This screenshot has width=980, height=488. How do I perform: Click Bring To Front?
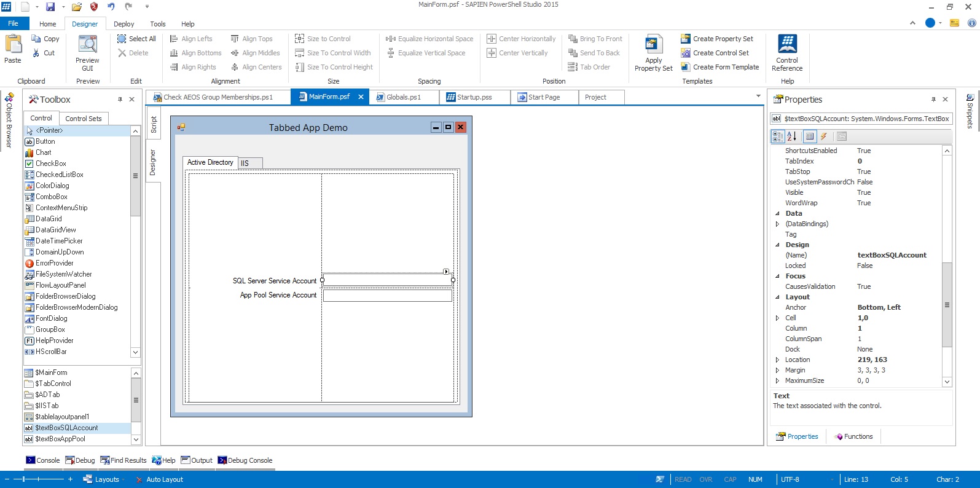595,39
